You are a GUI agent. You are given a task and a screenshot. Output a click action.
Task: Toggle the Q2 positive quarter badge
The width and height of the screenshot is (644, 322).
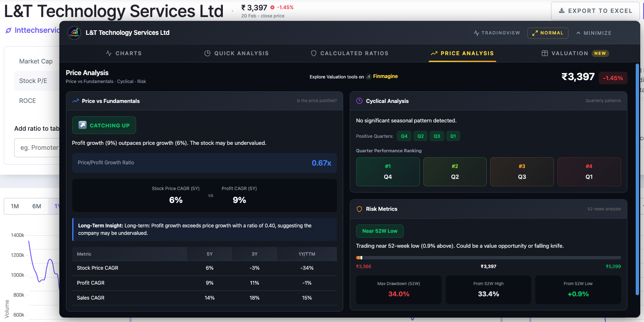(x=420, y=136)
